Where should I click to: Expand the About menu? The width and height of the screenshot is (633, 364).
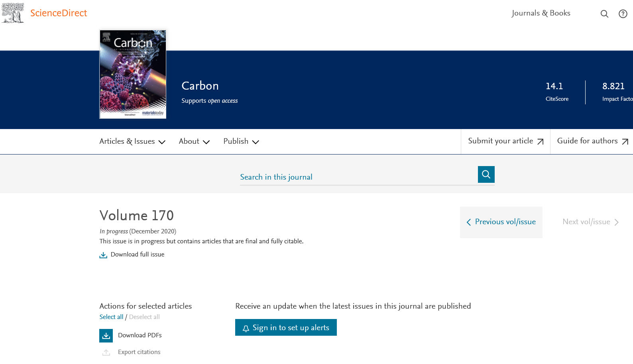[x=194, y=141]
